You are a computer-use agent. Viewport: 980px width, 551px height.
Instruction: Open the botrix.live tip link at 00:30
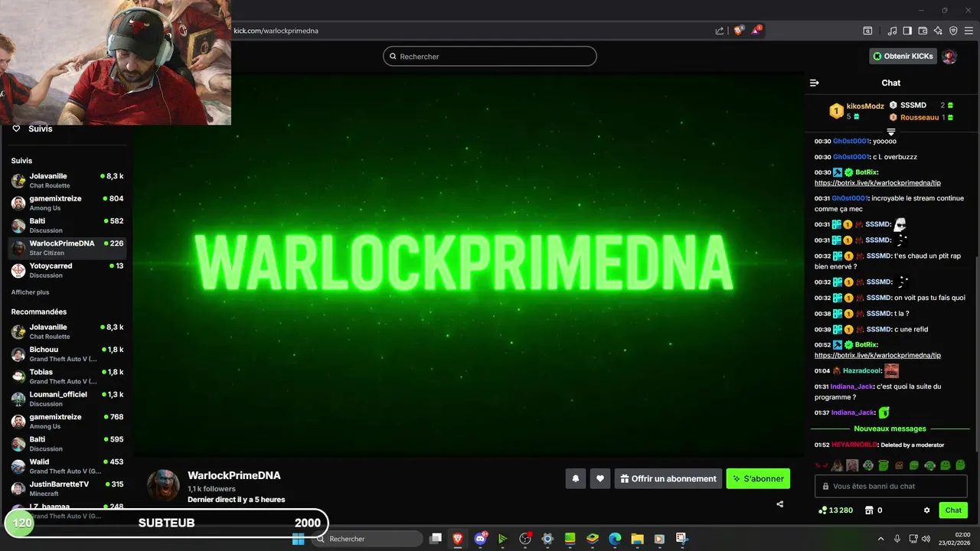pos(877,183)
